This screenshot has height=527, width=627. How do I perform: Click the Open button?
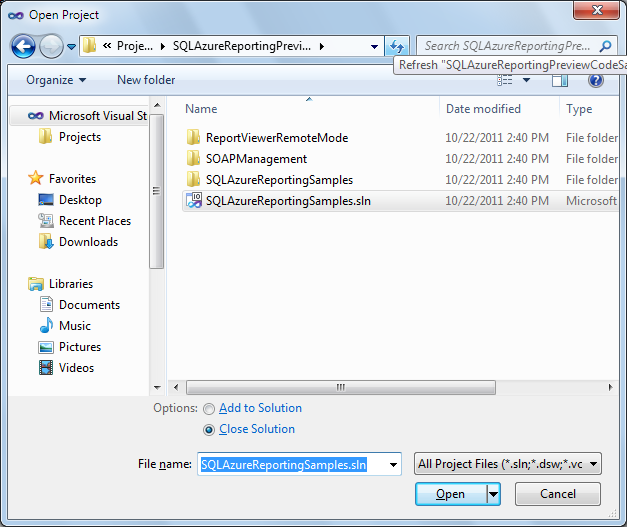tap(451, 494)
